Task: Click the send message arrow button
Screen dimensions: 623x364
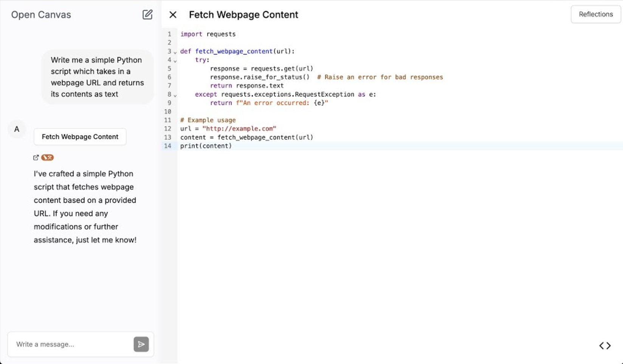Action: click(x=141, y=344)
